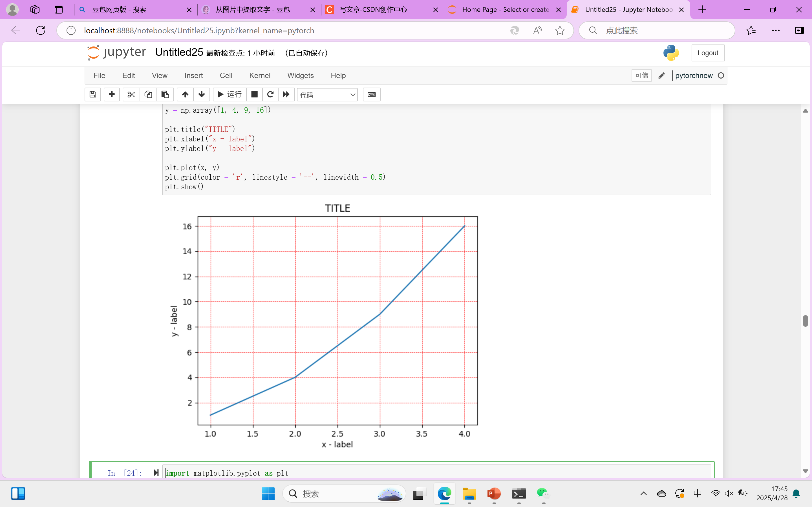Image resolution: width=812 pixels, height=507 pixels.
Task: Restart the kernel with the circular arrow
Action: [270, 95]
